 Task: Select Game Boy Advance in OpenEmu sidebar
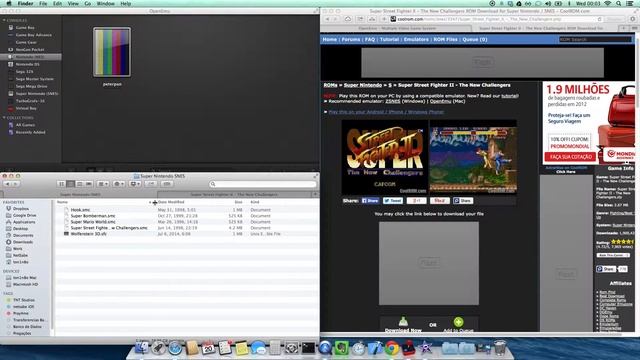click(33, 35)
